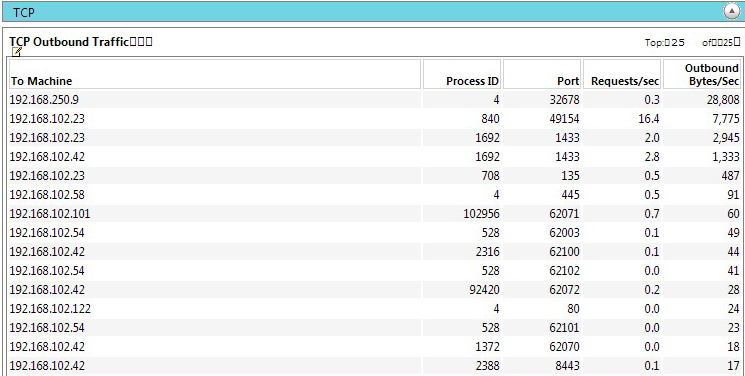Click process ID 1372 cell
The height and width of the screenshot is (376, 745).
[x=487, y=347]
